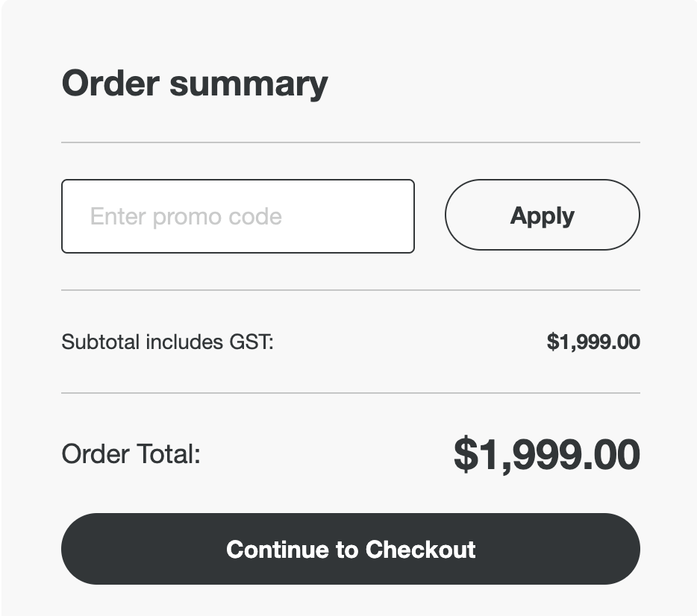Click the Enter promo code placeholder text

tap(185, 216)
